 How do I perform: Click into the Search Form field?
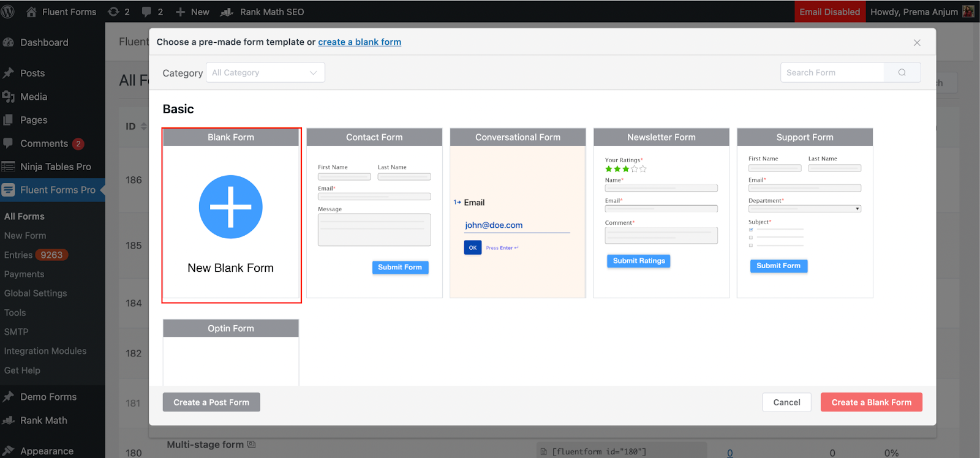point(832,72)
